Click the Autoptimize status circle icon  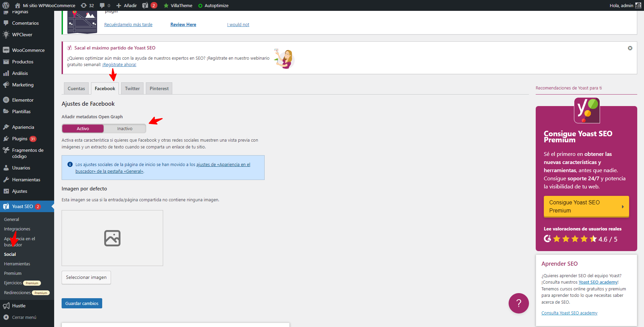(x=200, y=6)
